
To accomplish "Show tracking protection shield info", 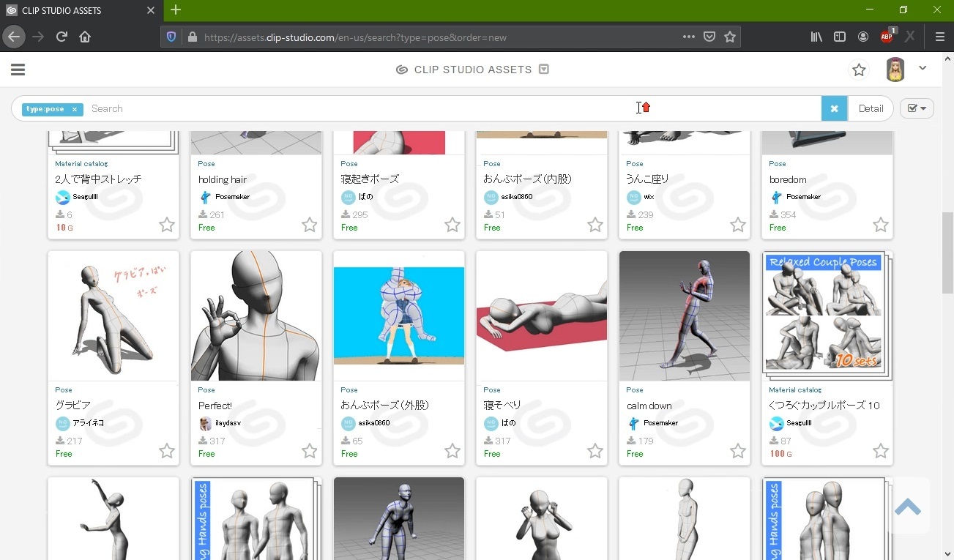I will click(171, 37).
